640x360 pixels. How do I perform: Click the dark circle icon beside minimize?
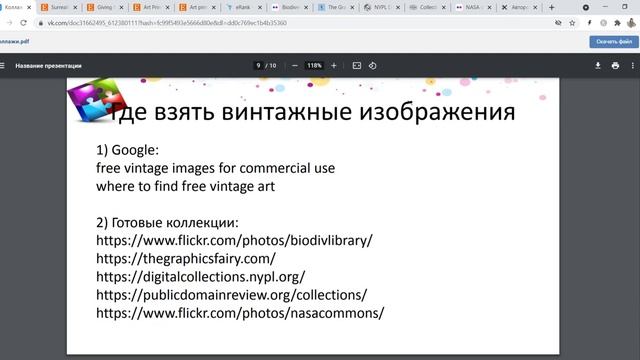click(x=586, y=7)
